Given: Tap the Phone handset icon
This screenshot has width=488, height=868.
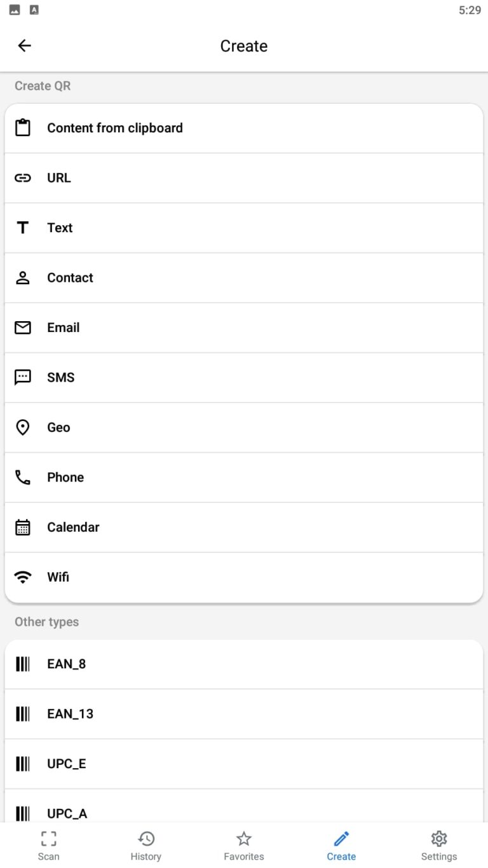Looking at the screenshot, I should (x=23, y=478).
